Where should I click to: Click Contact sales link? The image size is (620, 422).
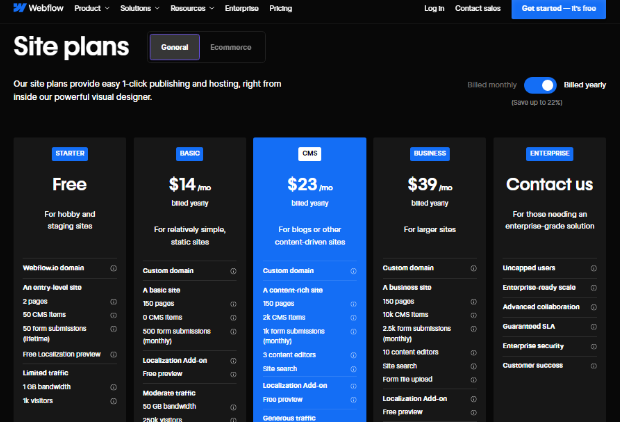coord(478,8)
